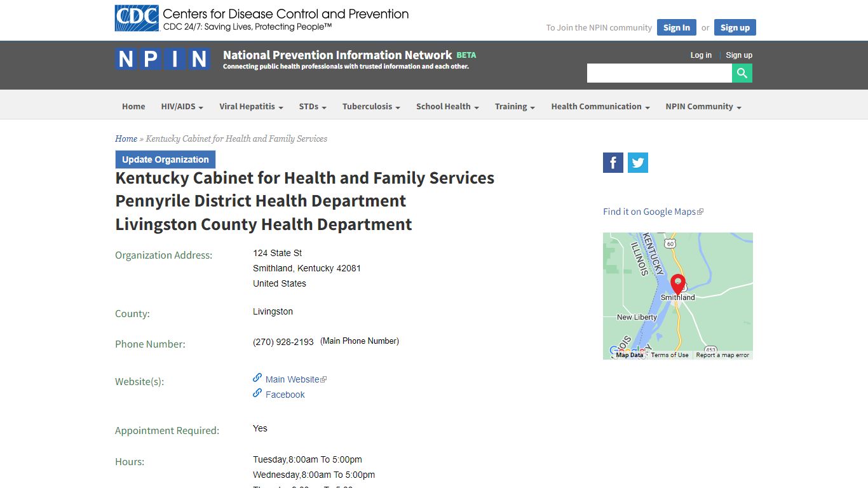
Task: Click into the site search field
Action: (x=660, y=73)
